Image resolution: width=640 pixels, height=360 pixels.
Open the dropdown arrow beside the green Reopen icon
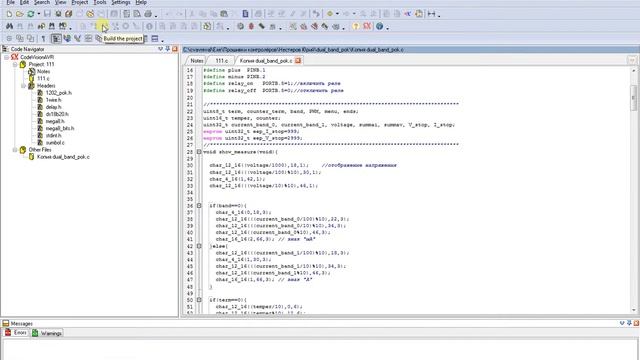coord(38,14)
